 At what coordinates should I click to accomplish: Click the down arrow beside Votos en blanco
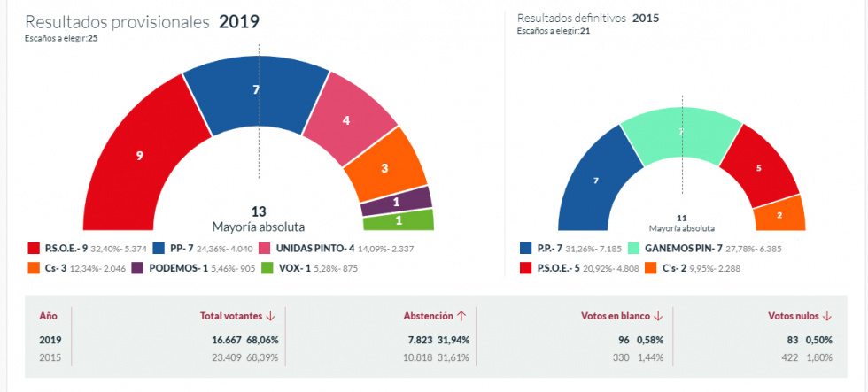click(658, 316)
